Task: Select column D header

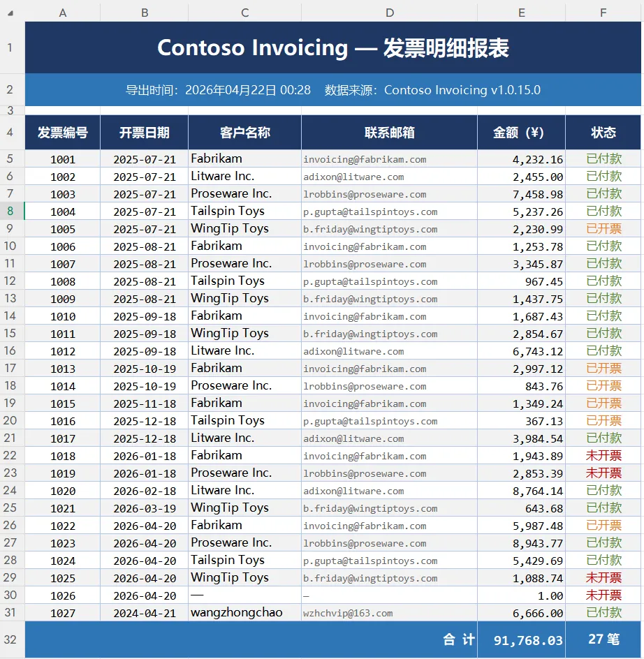Action: point(390,13)
